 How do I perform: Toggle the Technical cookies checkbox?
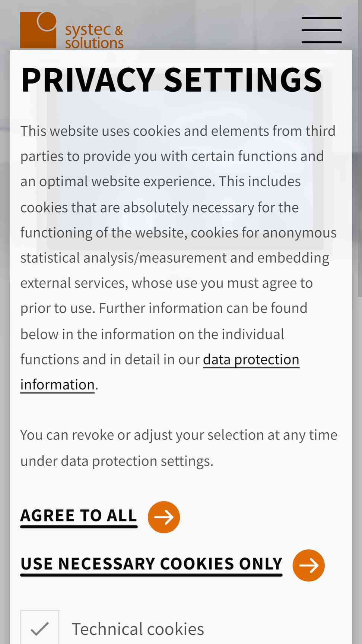click(40, 628)
